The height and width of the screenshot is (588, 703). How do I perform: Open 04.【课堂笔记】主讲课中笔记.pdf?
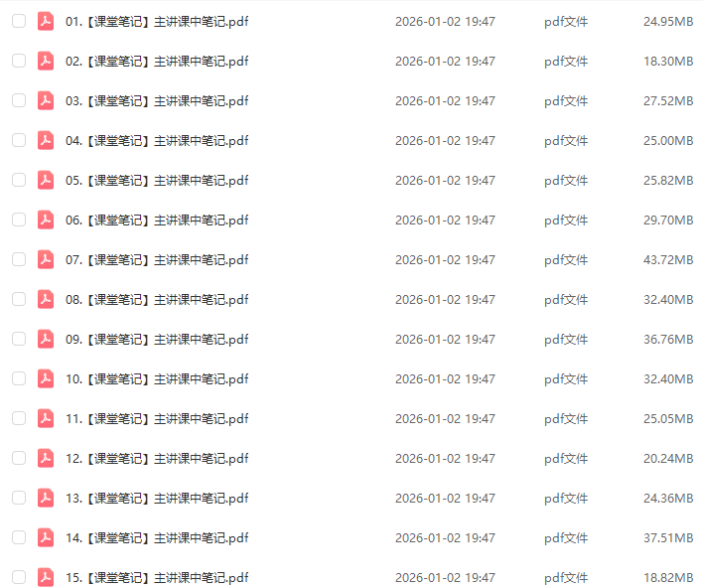157,141
